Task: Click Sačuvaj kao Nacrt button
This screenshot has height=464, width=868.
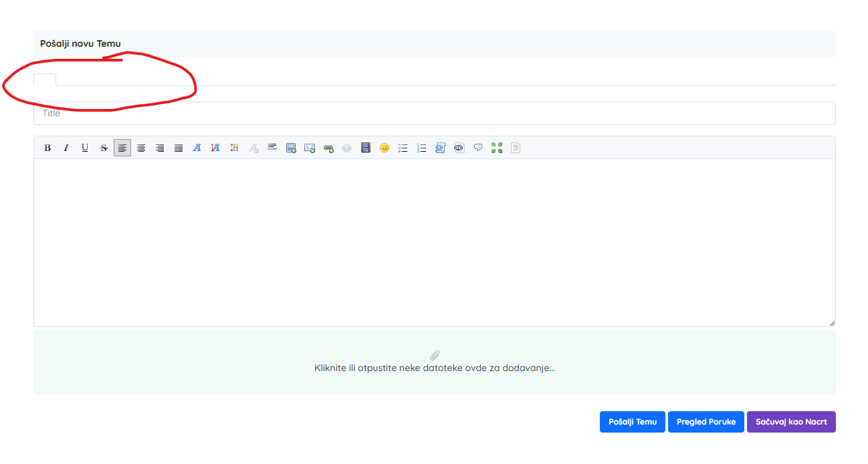Action: 791,422
